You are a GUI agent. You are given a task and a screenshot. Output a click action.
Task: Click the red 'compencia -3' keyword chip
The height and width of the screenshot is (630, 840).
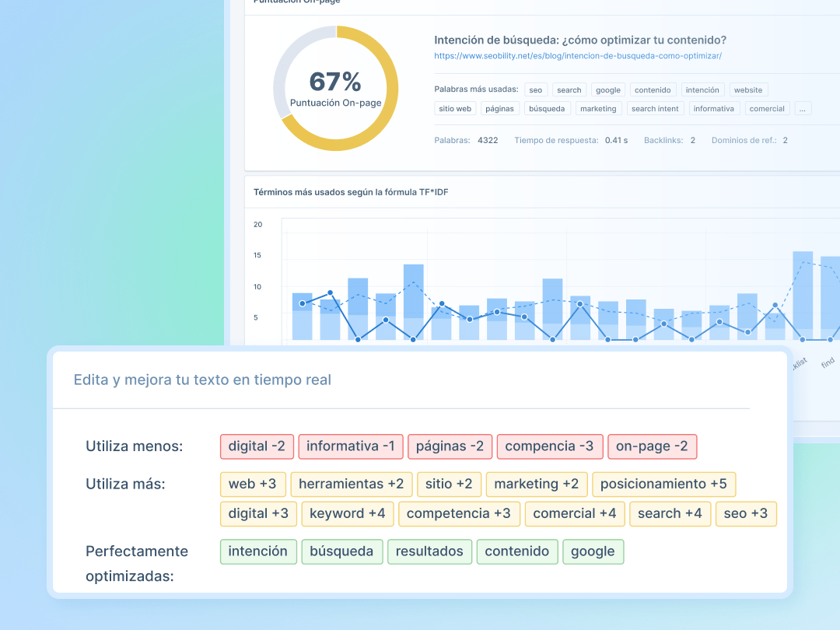(x=549, y=446)
